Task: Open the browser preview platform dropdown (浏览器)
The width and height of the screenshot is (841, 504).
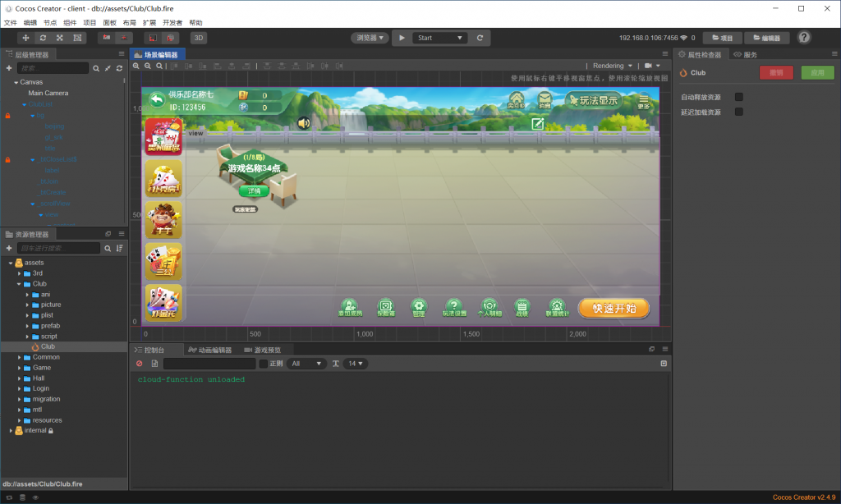Action: (x=370, y=38)
